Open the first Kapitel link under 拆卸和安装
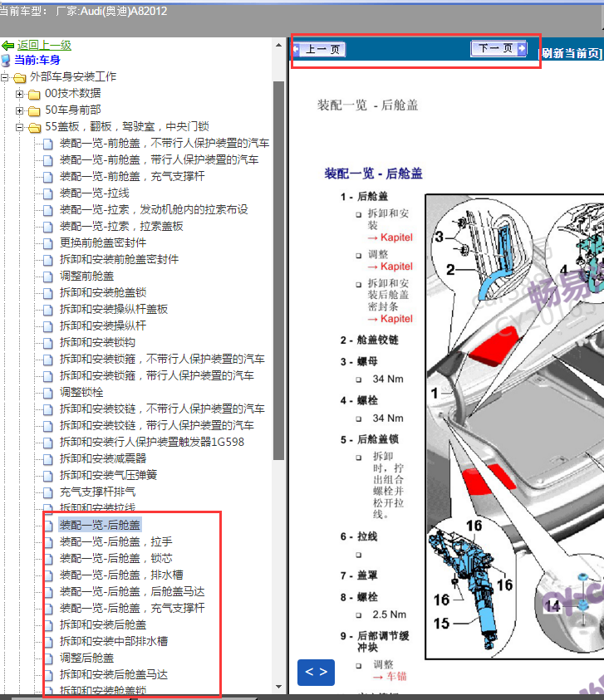Image resolution: width=604 pixels, height=700 pixels. pos(390,237)
